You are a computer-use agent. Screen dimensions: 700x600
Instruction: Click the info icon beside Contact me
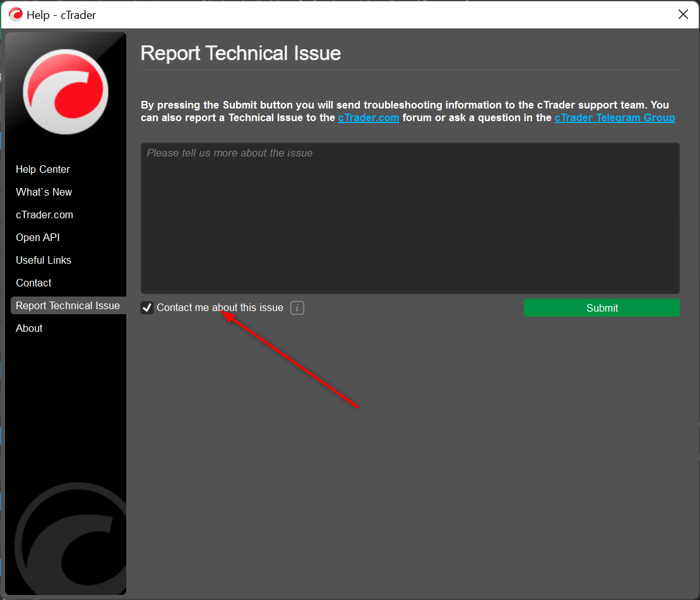(297, 308)
